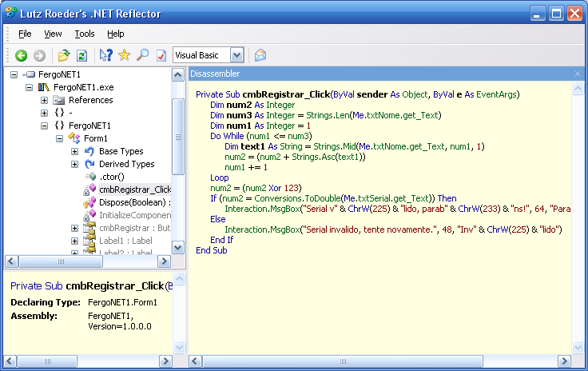Image resolution: width=588 pixels, height=371 pixels.
Task: Go forward with the grey arrow
Action: pos(39,55)
